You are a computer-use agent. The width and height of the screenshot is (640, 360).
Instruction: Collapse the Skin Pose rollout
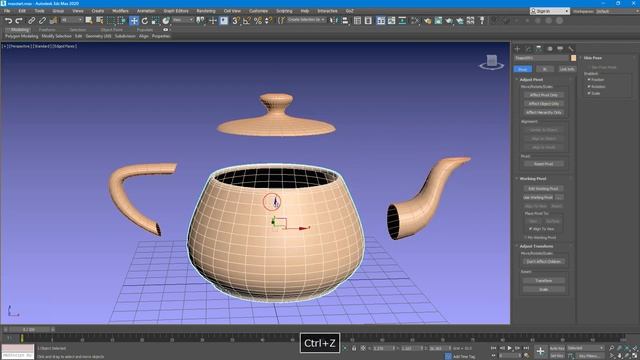coord(592,58)
